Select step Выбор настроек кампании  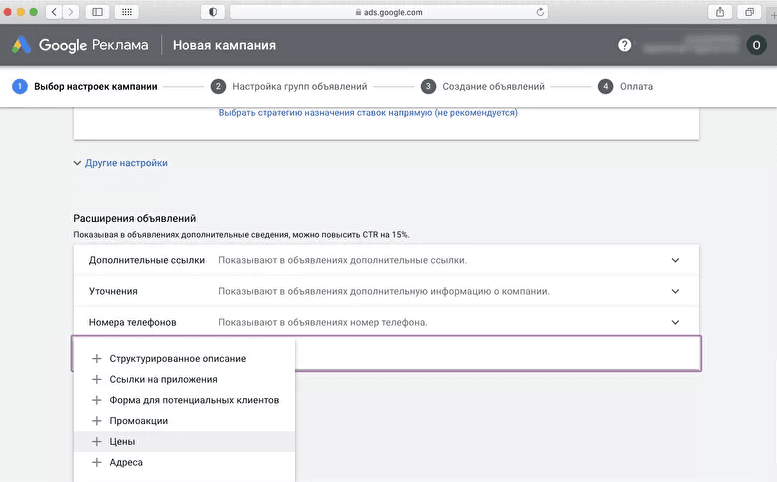96,86
